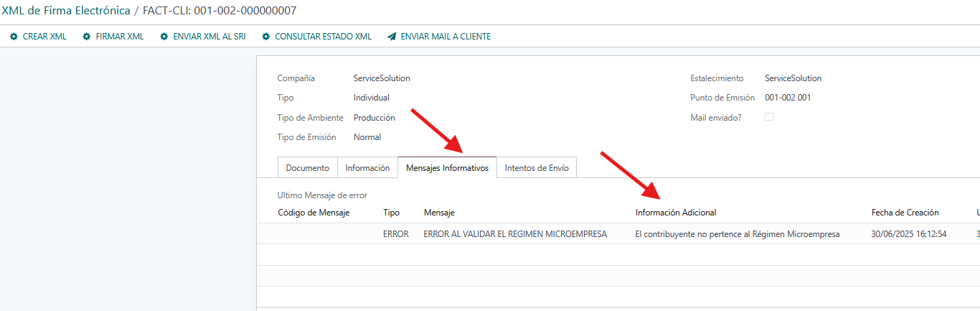Click the Mensaje column header
The width and height of the screenshot is (980, 311).
tap(439, 213)
